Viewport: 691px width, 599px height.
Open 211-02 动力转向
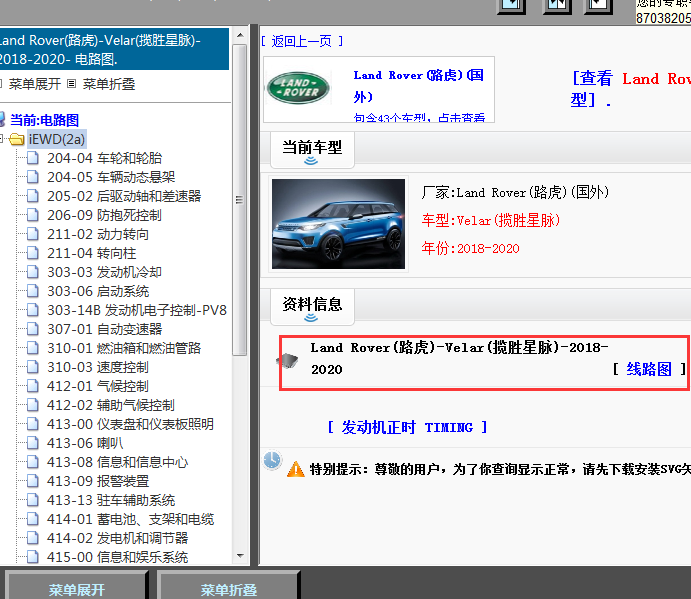click(98, 234)
